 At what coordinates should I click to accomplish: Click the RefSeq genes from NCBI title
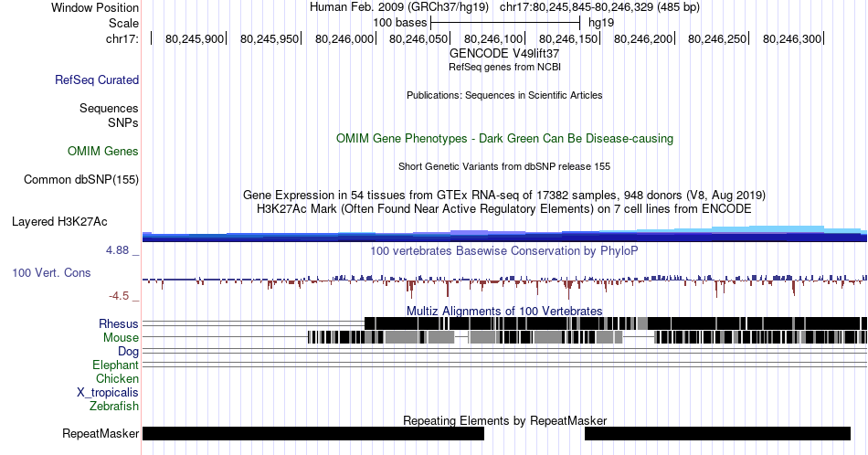click(x=504, y=67)
